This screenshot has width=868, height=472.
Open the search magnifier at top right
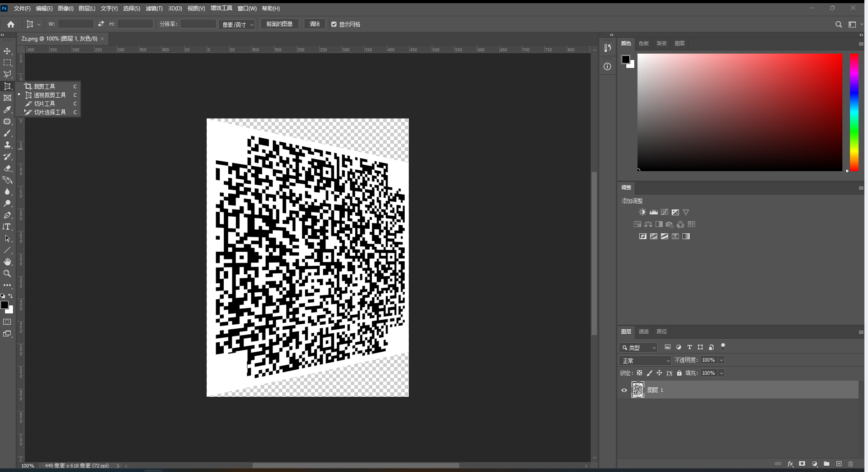click(838, 24)
